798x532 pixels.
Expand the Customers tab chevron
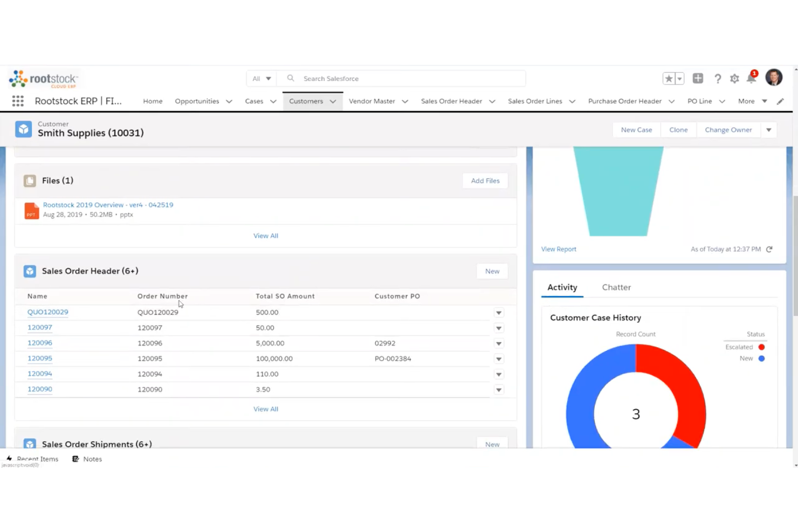click(333, 101)
